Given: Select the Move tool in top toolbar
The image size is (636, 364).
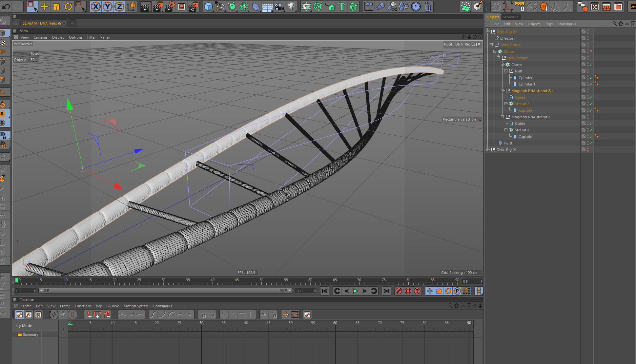Looking at the screenshot, I should pos(44,7).
